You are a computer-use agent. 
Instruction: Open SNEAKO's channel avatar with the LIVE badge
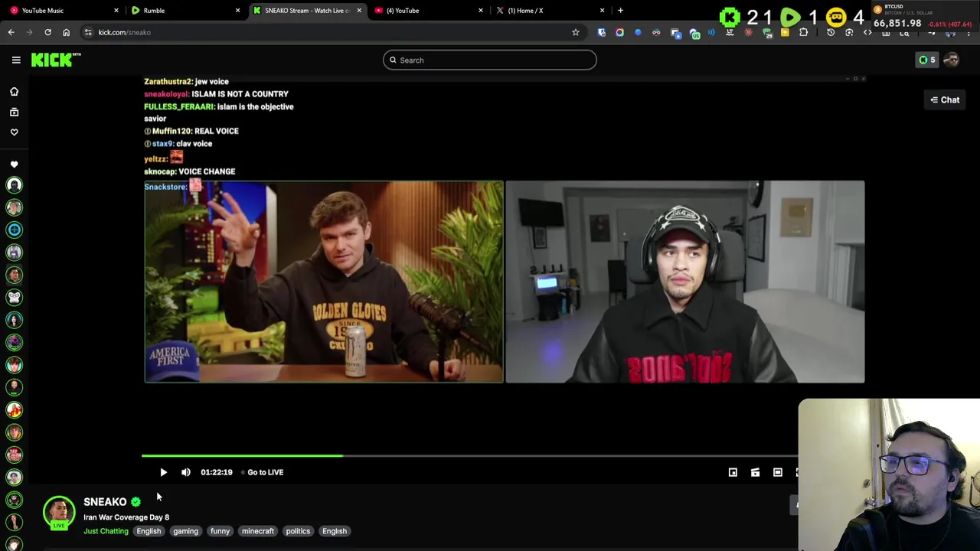point(59,514)
